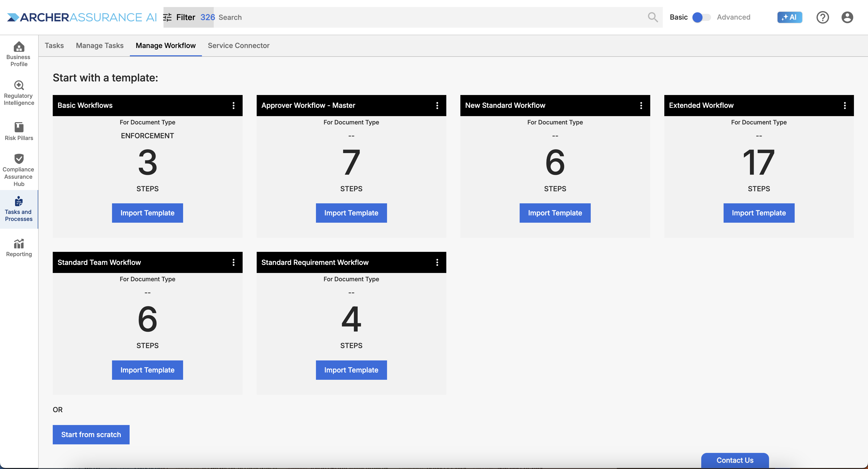Click the Extended Workflow card title
This screenshot has height=469, width=868.
click(701, 105)
